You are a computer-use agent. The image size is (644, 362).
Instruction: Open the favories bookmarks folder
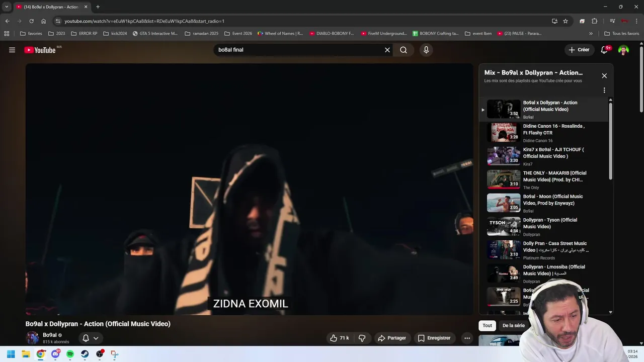pos(31,34)
